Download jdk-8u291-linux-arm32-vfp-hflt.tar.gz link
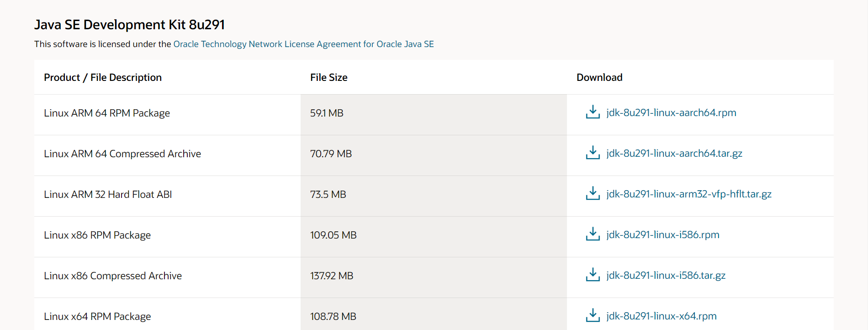Image resolution: width=868 pixels, height=330 pixels. coord(688,194)
